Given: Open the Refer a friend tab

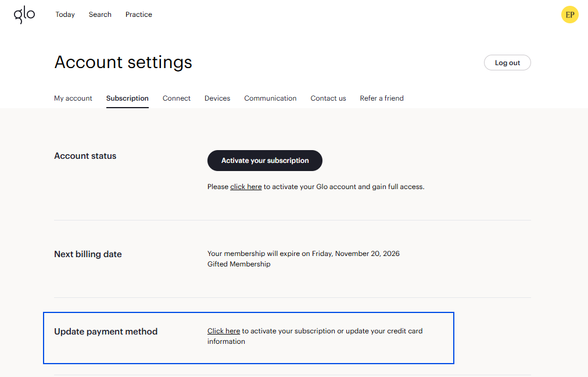Looking at the screenshot, I should pyautogui.click(x=382, y=98).
